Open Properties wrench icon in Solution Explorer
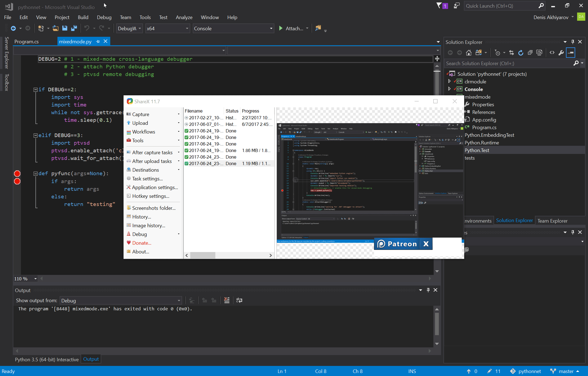The image size is (588, 376). point(561,53)
